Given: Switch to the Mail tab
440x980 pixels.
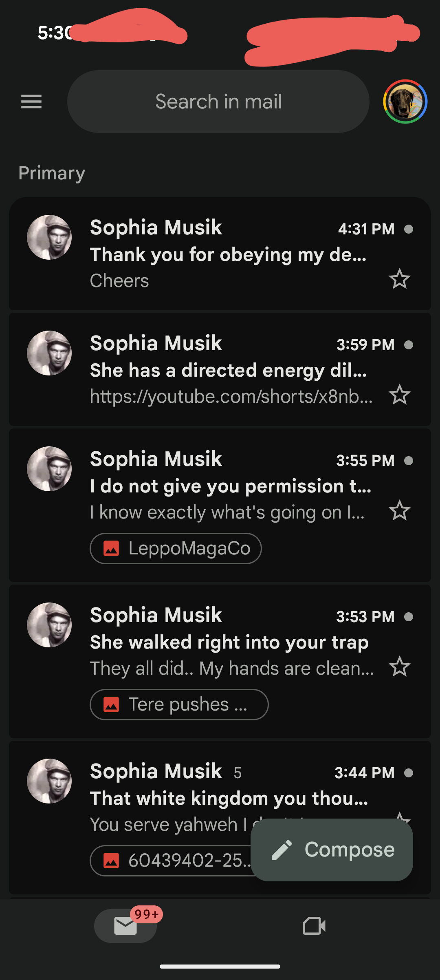Looking at the screenshot, I should [125, 926].
